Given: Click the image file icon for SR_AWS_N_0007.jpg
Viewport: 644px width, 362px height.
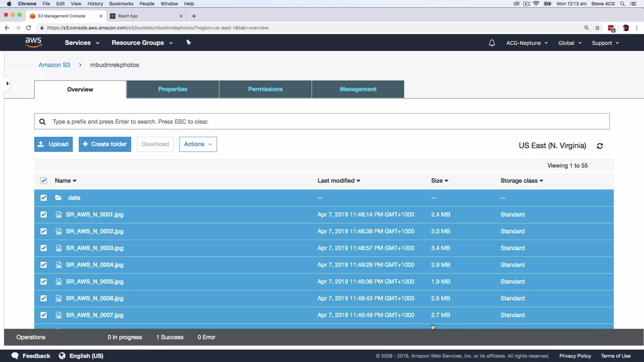Looking at the screenshot, I should click(59, 315).
